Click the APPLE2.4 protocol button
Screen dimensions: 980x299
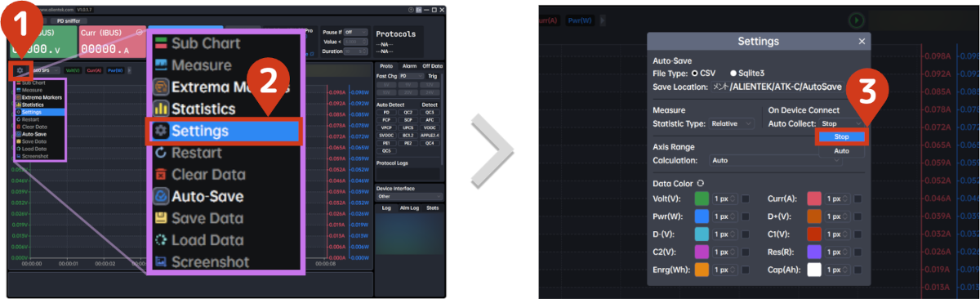(430, 136)
